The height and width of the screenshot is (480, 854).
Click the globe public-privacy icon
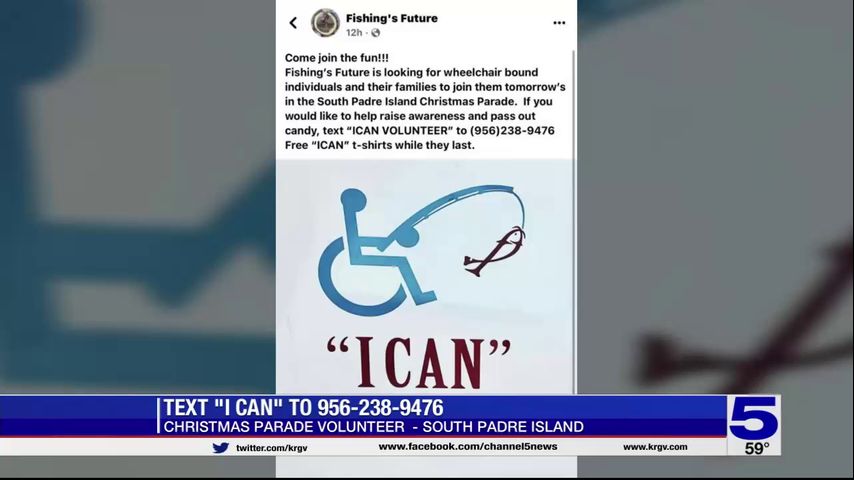[x=375, y=33]
